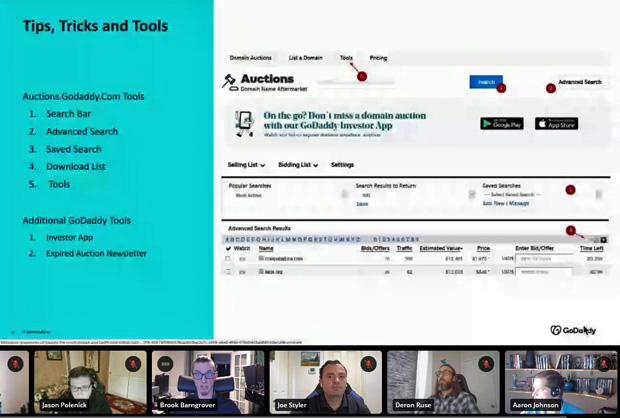Sort results by the Name column

click(266, 248)
